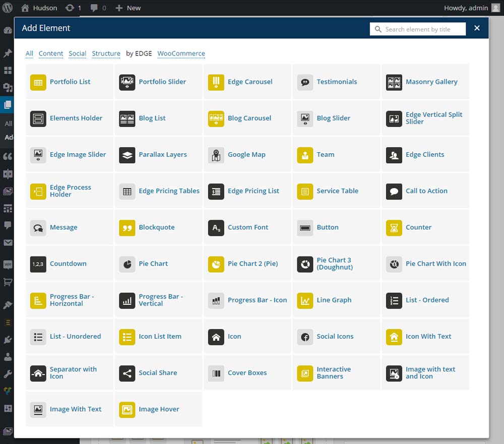504x444 pixels.
Task: Pick the Social Share icon
Action: click(127, 373)
